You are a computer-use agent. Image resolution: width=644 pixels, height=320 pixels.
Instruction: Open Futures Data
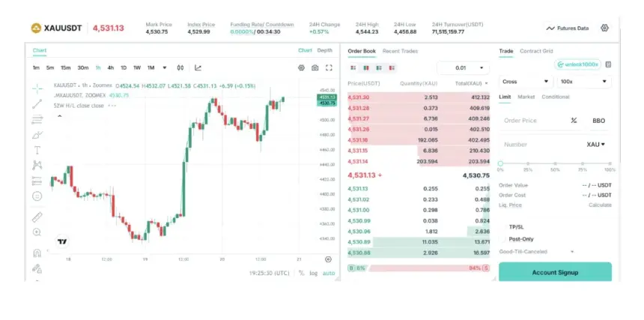(568, 28)
